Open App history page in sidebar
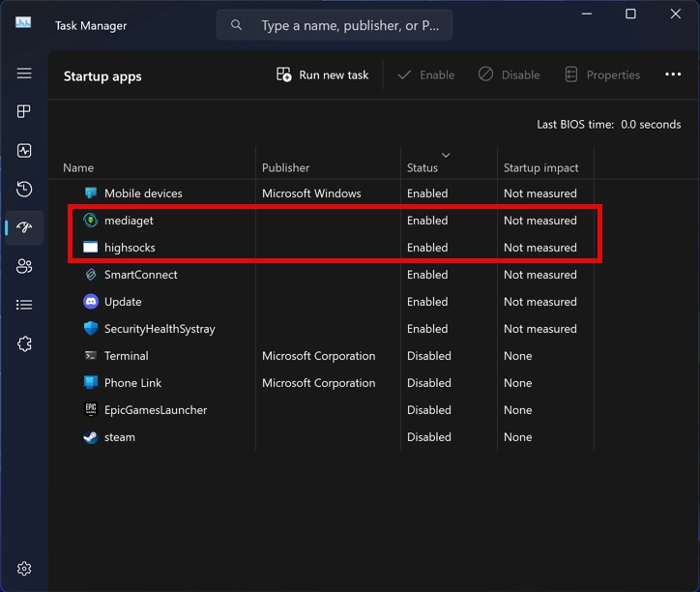This screenshot has width=700, height=592. pyautogui.click(x=24, y=189)
